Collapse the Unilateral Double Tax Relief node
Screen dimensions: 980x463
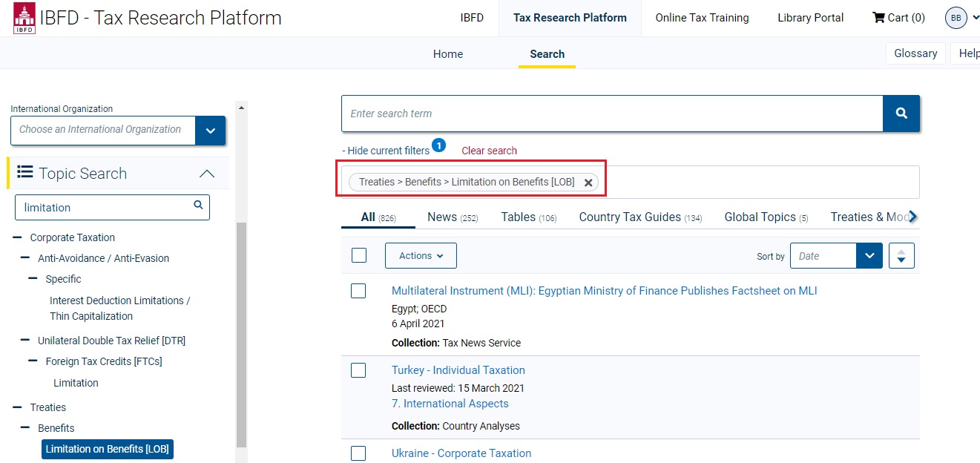pos(25,341)
